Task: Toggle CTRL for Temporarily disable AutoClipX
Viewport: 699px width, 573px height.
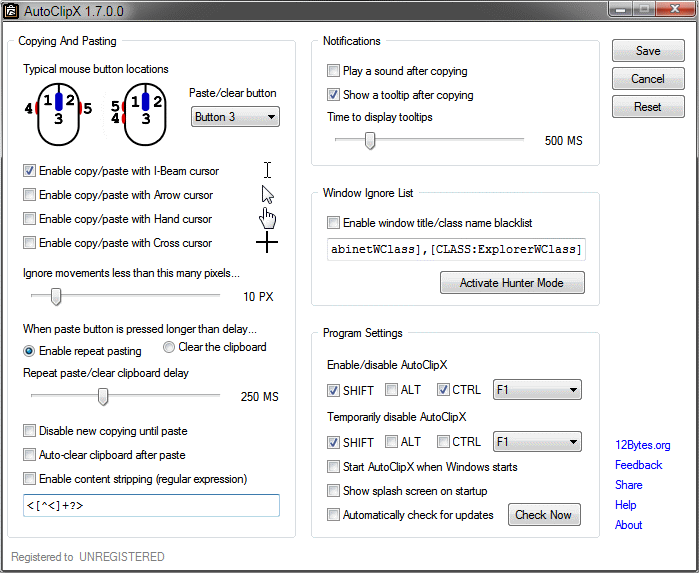Action: pyautogui.click(x=443, y=441)
